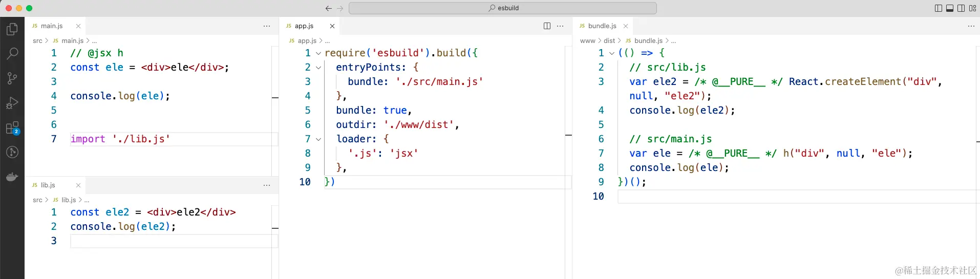This screenshot has height=279, width=980.
Task: Close the main.js tab
Action: [x=78, y=26]
